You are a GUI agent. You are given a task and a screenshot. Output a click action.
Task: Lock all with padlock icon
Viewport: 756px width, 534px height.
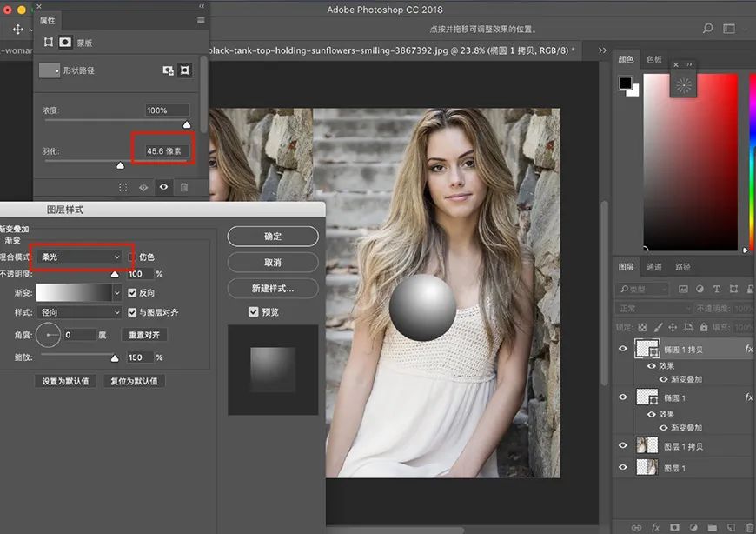(704, 328)
